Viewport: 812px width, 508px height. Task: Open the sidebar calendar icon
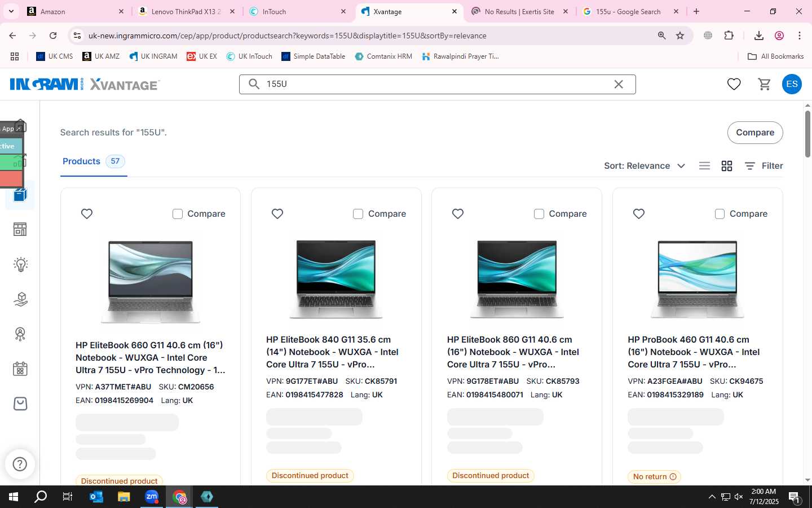coord(20,369)
